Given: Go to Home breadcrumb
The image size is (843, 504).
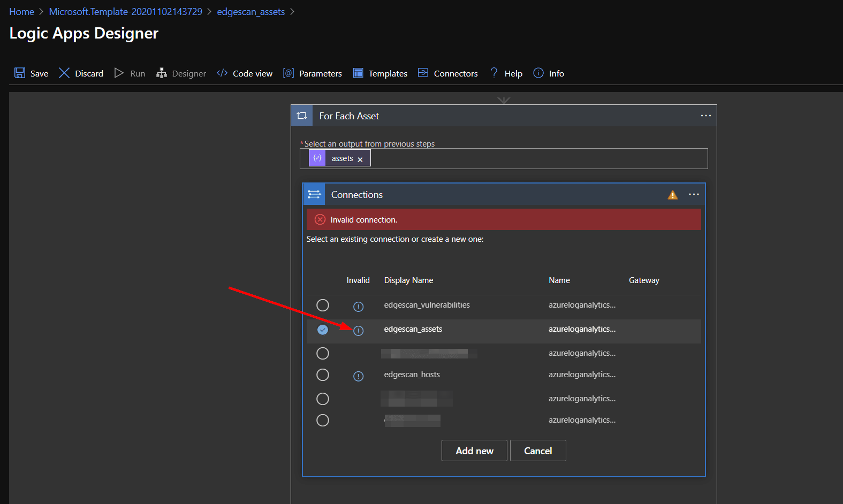Looking at the screenshot, I should click(x=21, y=12).
